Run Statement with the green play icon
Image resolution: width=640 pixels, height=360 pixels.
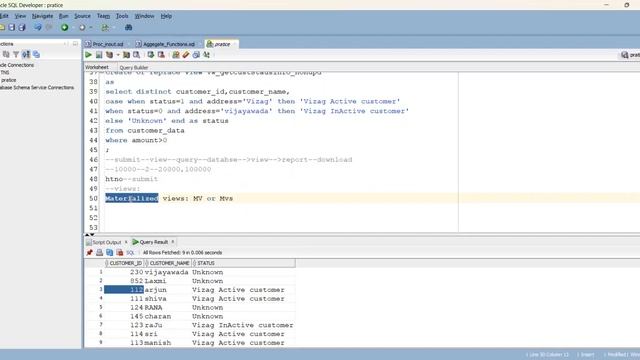(89, 55)
